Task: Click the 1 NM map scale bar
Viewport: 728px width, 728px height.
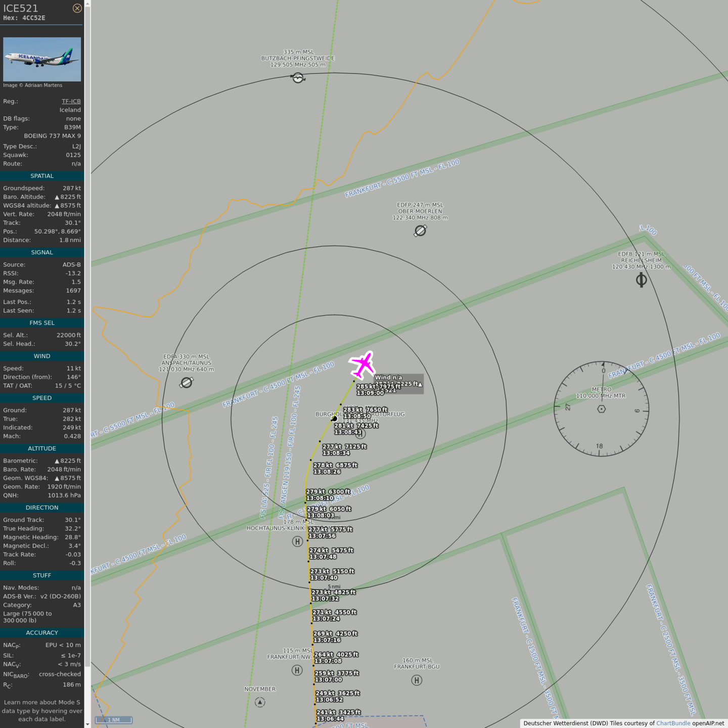Action: (114, 719)
